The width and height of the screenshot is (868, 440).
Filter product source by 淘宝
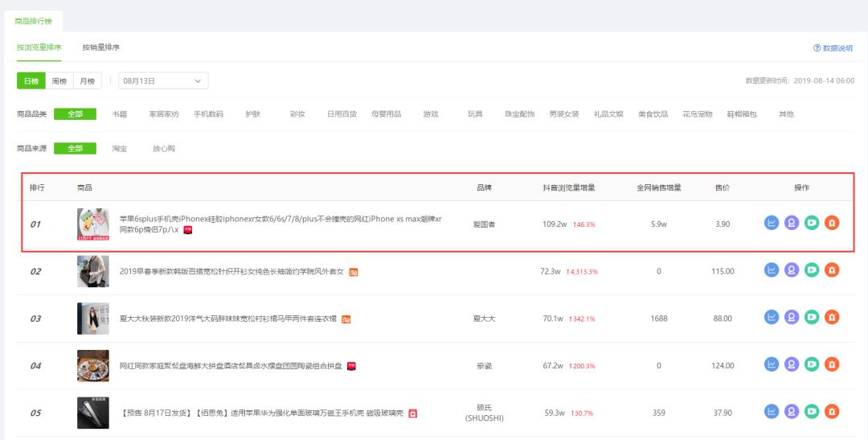pyautogui.click(x=120, y=149)
